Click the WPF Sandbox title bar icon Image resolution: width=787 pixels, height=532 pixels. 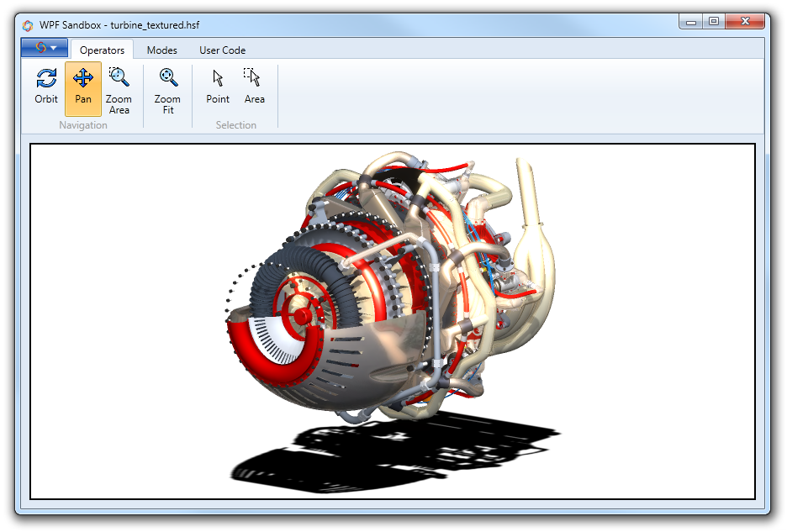pos(28,25)
